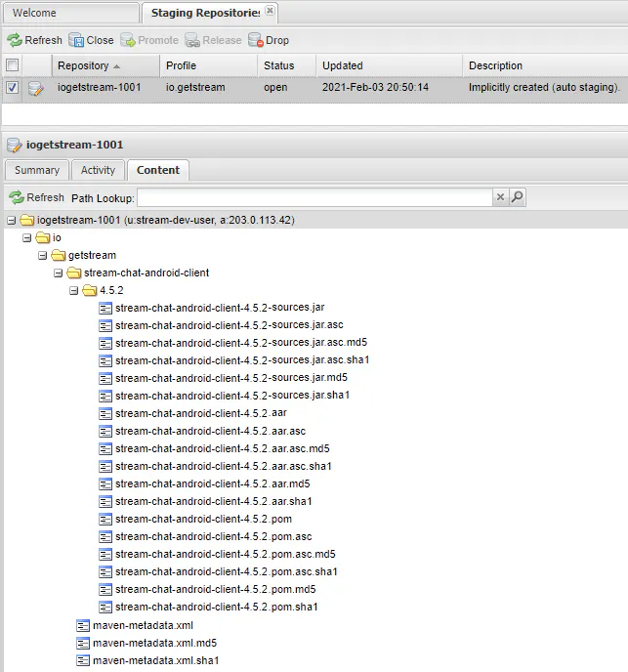Close the Staging Repositories tab

[270, 11]
